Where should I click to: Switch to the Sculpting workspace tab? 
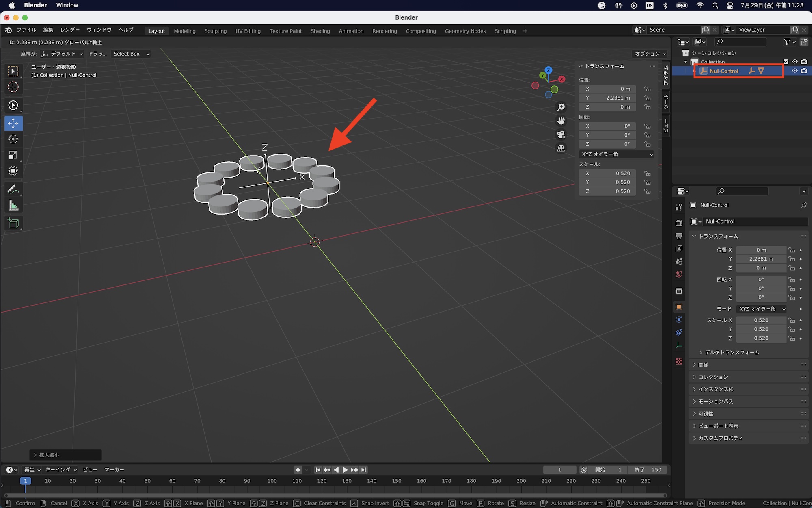pos(215,31)
